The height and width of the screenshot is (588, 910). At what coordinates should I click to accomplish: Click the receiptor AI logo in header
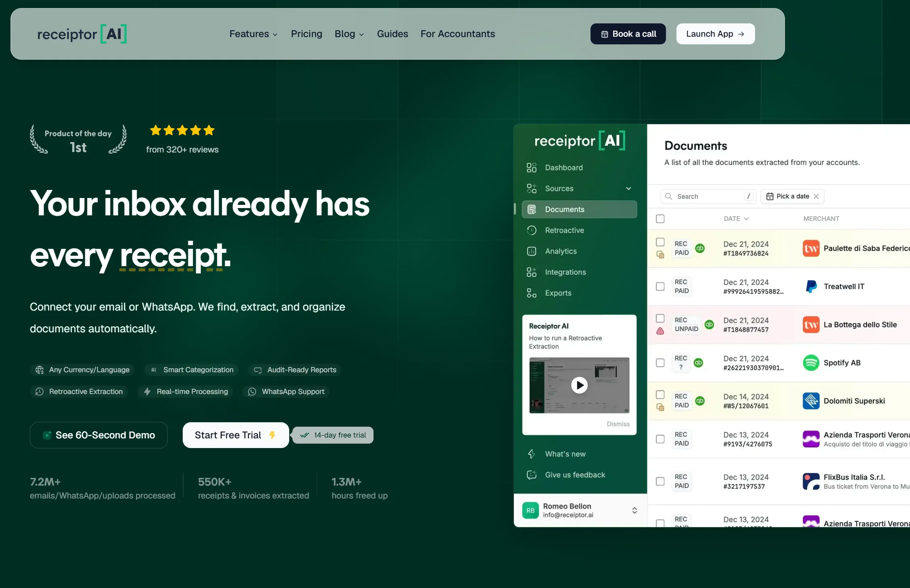[82, 34]
